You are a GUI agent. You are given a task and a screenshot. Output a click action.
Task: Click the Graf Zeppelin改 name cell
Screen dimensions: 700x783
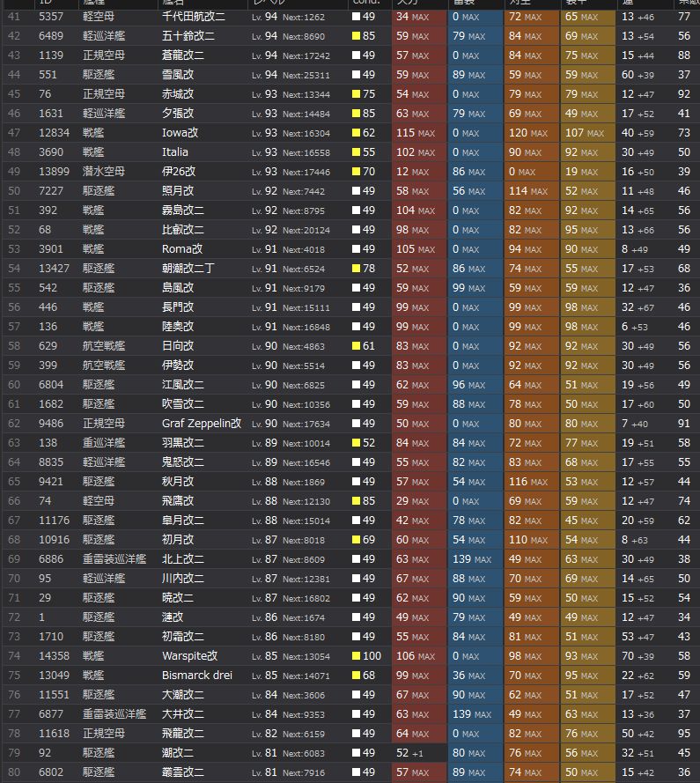[202, 424]
